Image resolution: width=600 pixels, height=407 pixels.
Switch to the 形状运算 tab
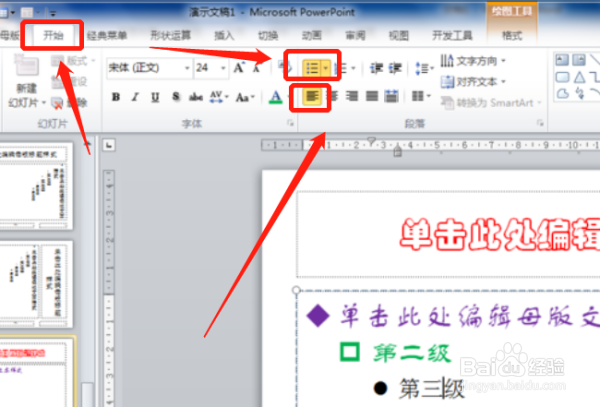[x=170, y=36]
